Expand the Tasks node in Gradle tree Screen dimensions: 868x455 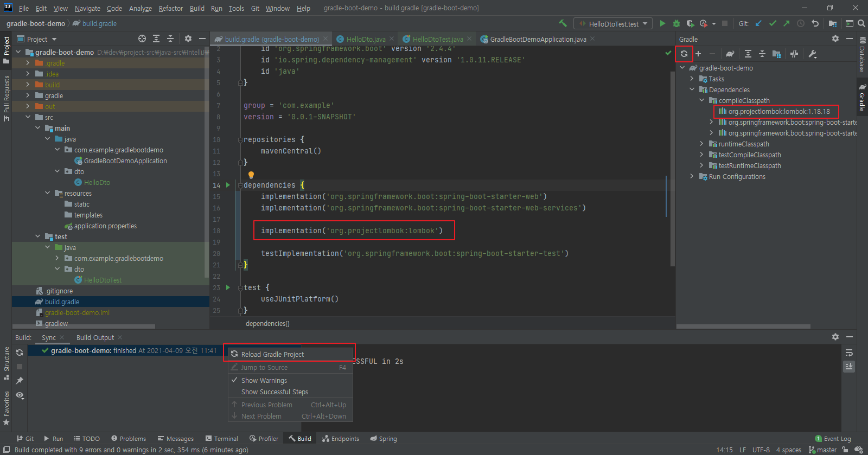point(692,79)
